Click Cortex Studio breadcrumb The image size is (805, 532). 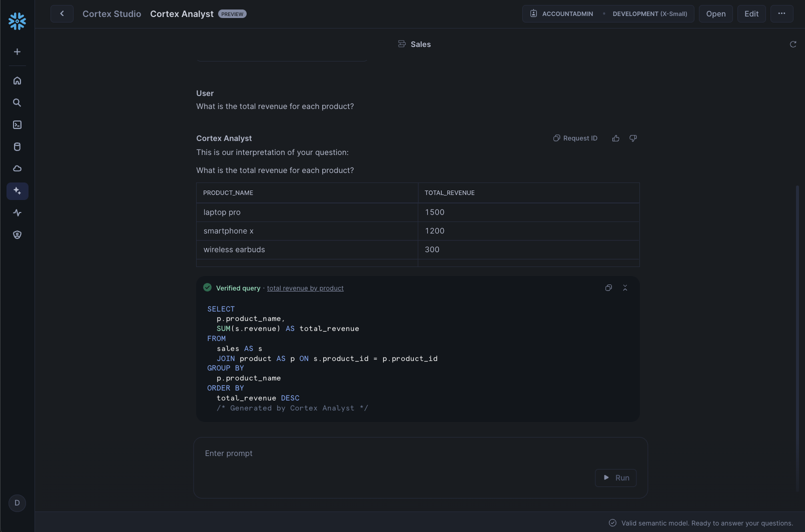click(x=112, y=14)
